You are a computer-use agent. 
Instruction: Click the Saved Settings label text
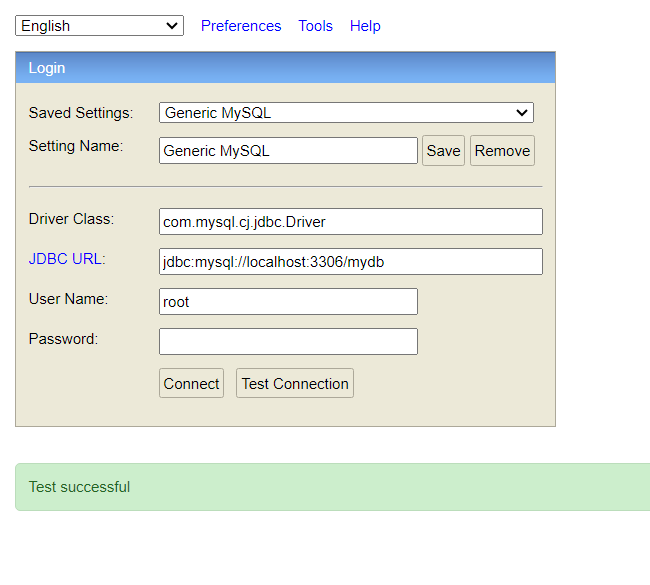point(81,113)
